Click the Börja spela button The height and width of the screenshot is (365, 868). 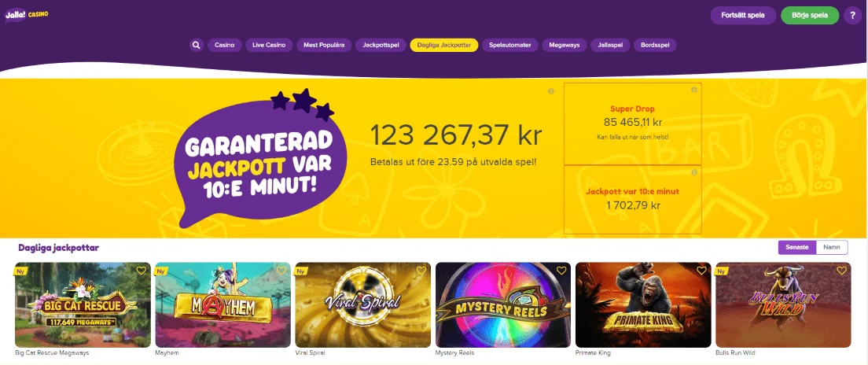point(810,16)
